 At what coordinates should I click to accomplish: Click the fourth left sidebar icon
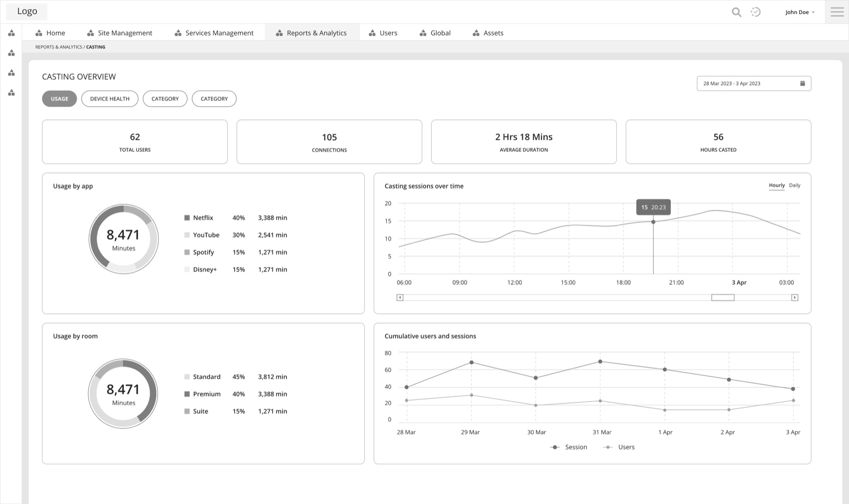[x=11, y=92]
